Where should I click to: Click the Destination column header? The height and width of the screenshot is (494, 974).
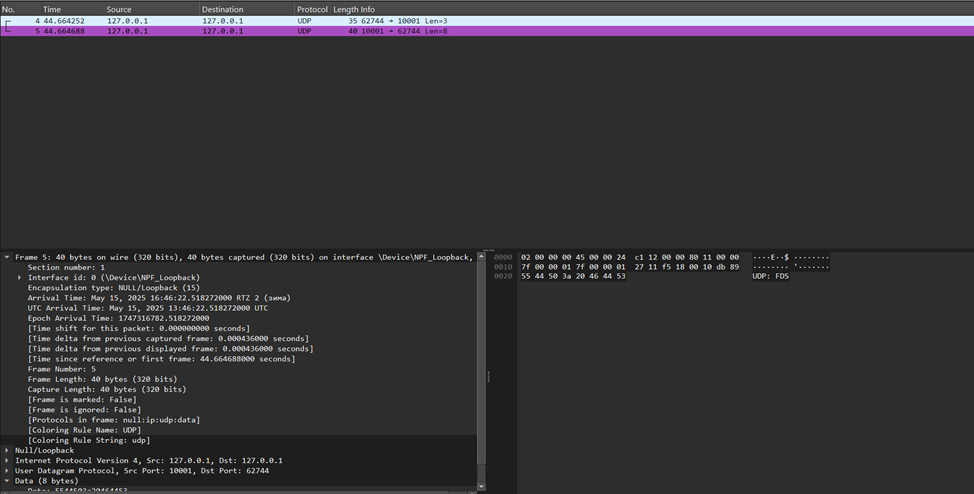(x=222, y=9)
